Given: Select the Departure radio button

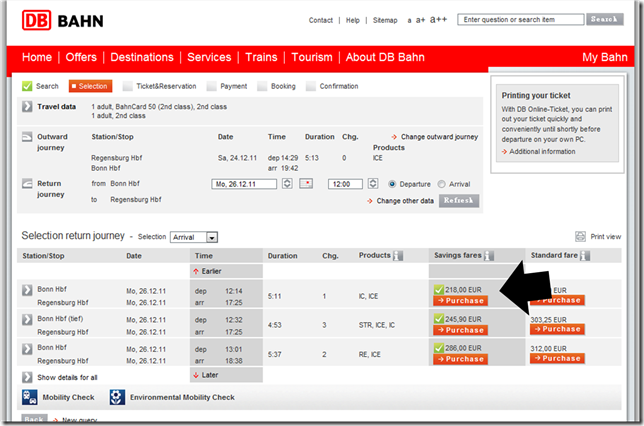Looking at the screenshot, I should click(392, 184).
